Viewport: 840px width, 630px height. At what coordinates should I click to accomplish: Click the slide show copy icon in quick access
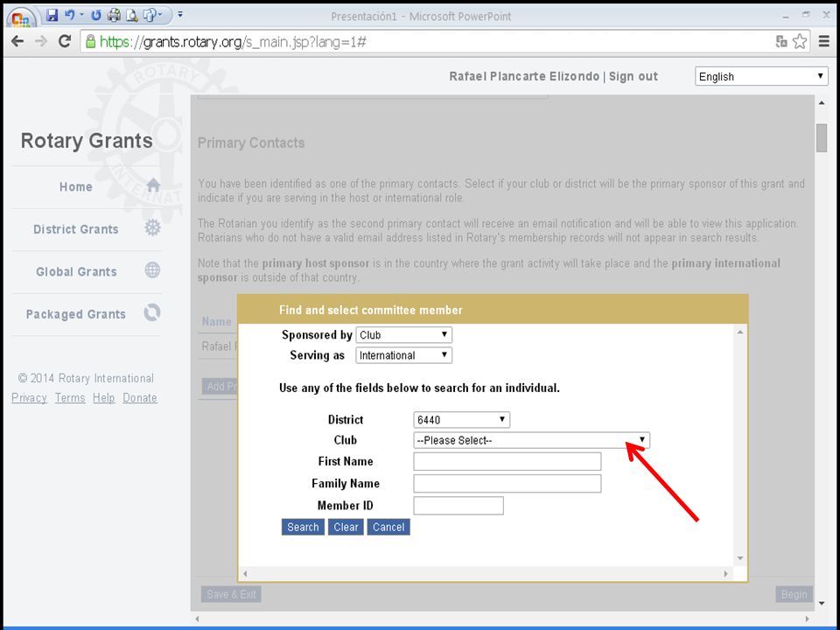click(x=150, y=15)
